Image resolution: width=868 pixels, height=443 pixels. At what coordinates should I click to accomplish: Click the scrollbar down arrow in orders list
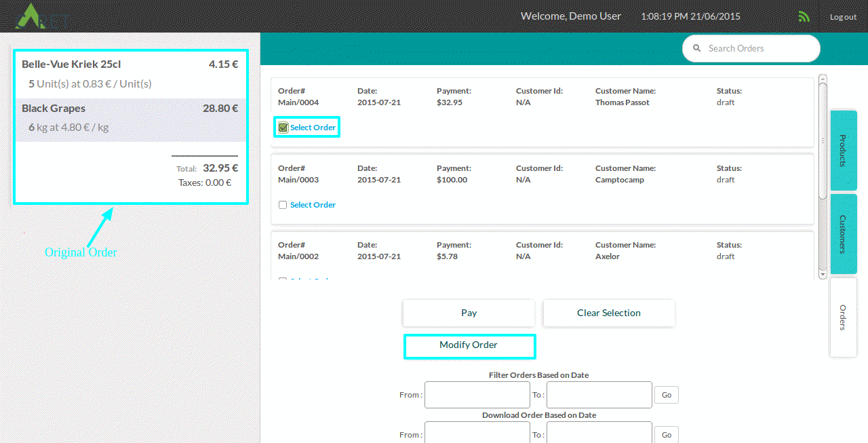click(x=823, y=275)
